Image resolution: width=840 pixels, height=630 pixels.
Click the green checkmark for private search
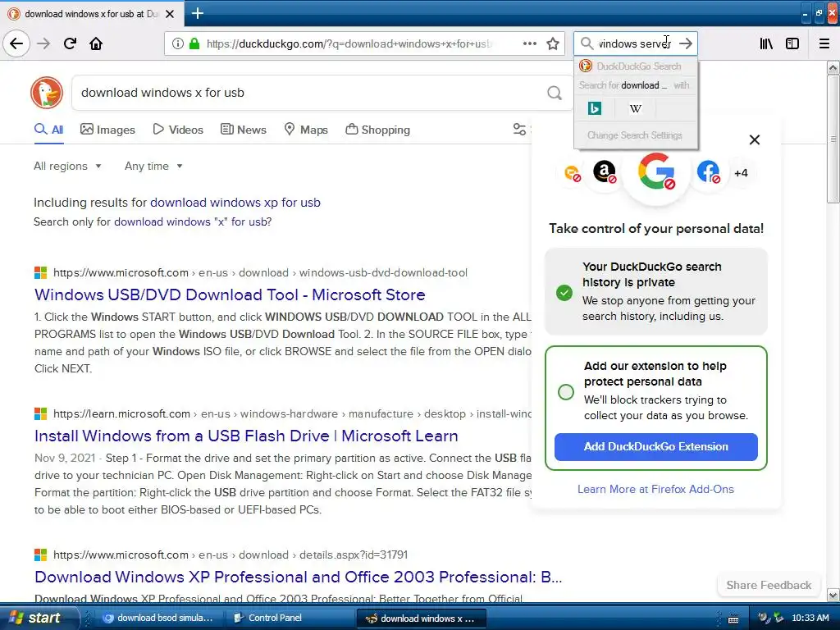coord(564,293)
